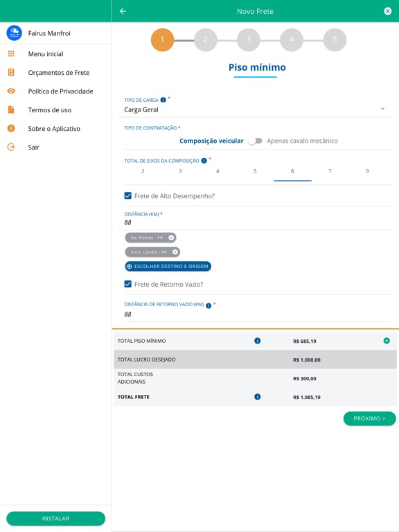Click Escolher Destino e Origem button
This screenshot has height=532, width=399.
[168, 266]
